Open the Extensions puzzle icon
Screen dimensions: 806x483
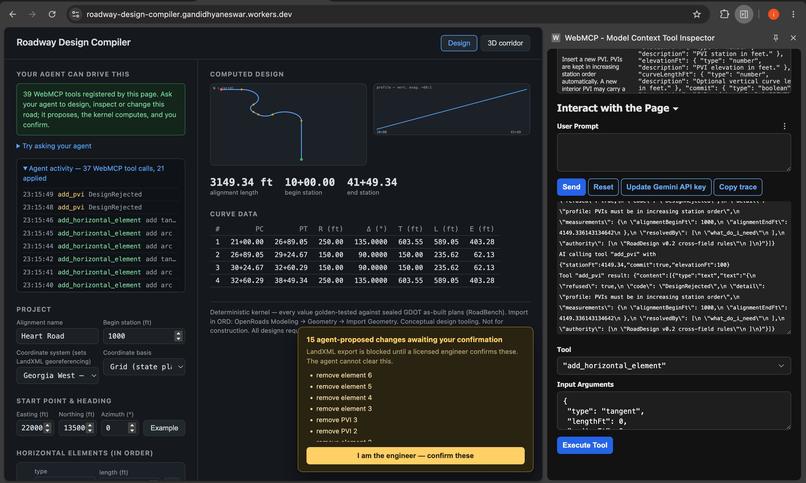coord(724,14)
